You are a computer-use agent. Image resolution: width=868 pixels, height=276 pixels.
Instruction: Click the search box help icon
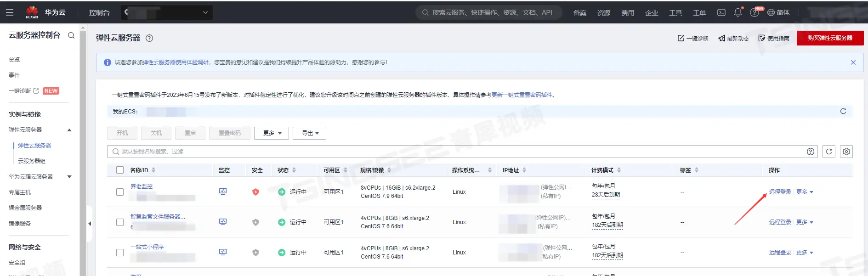811,152
